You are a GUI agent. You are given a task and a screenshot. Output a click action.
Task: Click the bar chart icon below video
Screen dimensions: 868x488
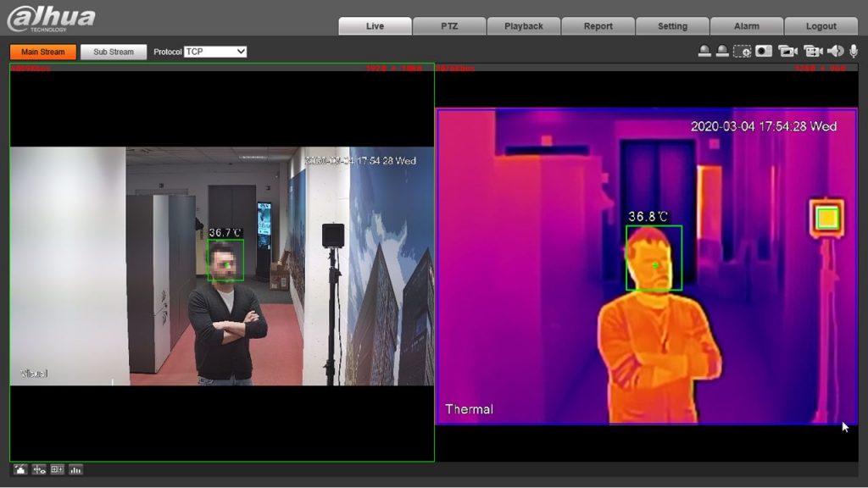point(75,469)
